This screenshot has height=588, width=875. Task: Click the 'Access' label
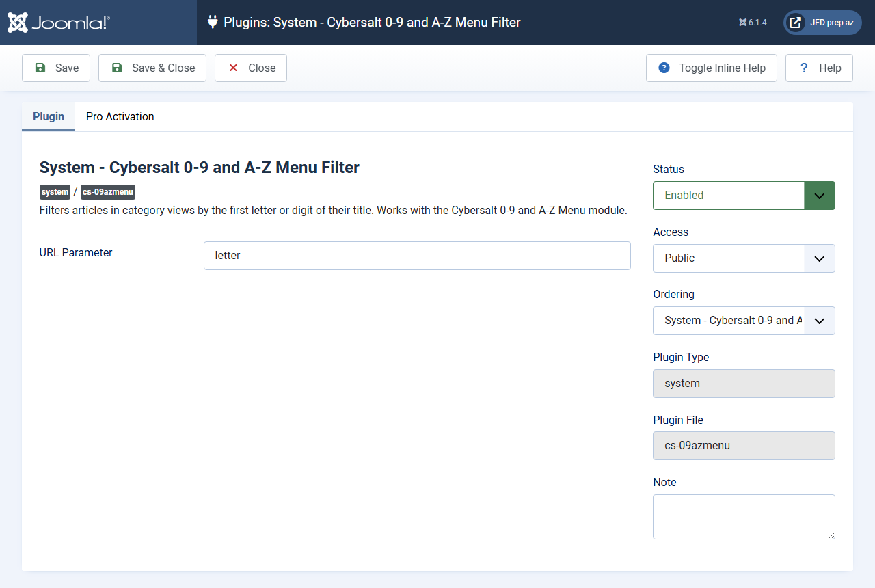671,232
